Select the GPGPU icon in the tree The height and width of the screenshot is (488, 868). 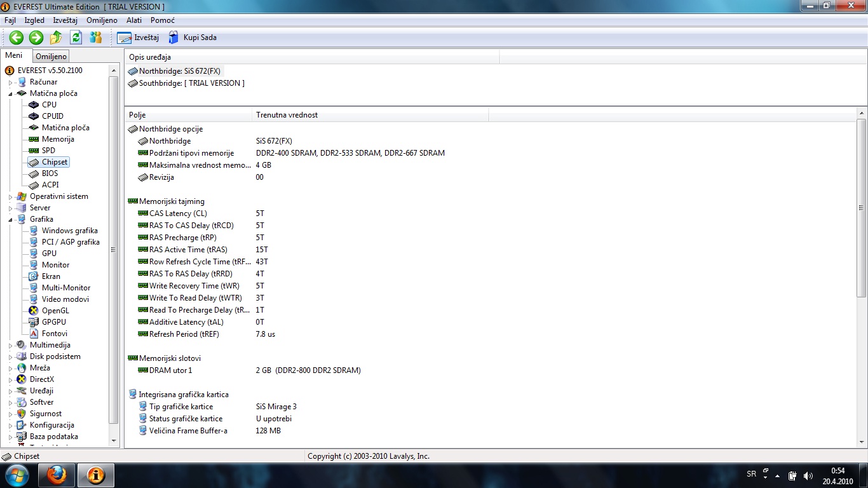[x=34, y=322]
